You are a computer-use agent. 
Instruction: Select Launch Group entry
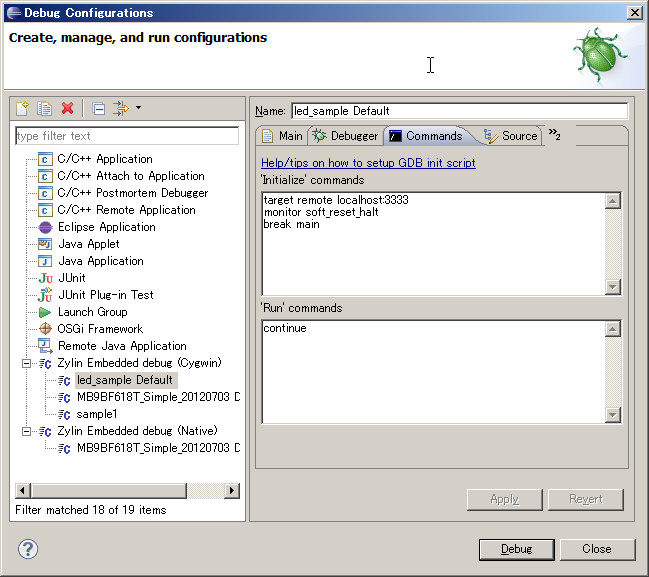click(92, 312)
